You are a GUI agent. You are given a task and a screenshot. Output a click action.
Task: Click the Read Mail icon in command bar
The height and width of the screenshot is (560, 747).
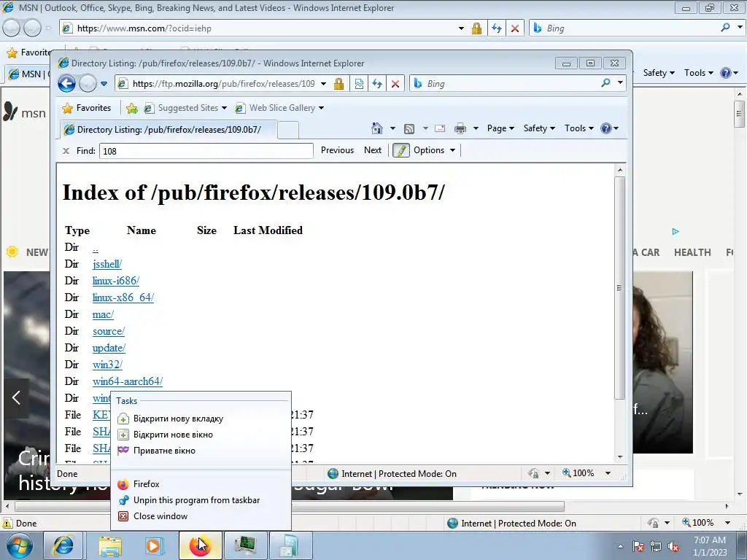pyautogui.click(x=440, y=128)
